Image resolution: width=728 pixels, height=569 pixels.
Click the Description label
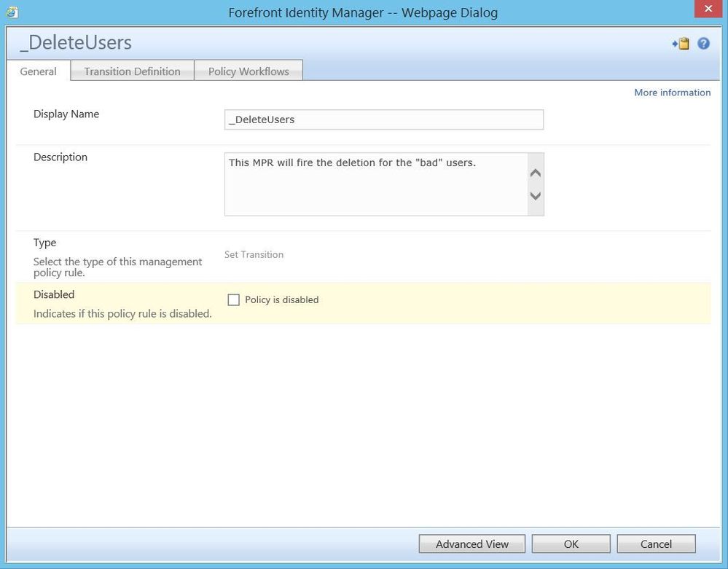click(60, 157)
